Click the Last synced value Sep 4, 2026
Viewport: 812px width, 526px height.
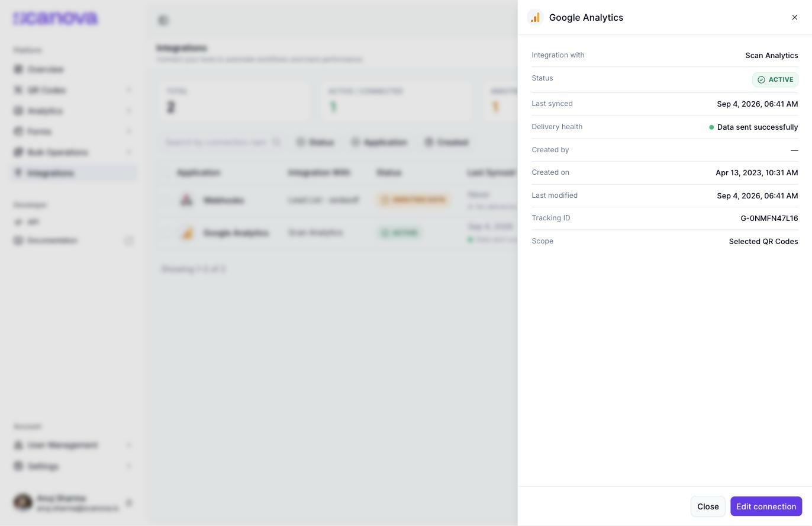coord(757,104)
